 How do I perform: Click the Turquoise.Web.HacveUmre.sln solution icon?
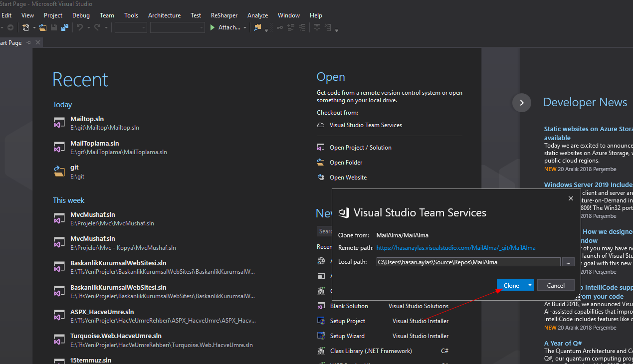[59, 340]
